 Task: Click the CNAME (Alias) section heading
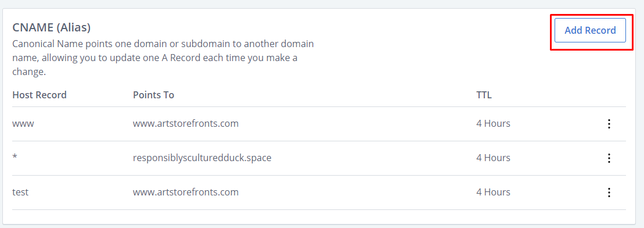51,27
